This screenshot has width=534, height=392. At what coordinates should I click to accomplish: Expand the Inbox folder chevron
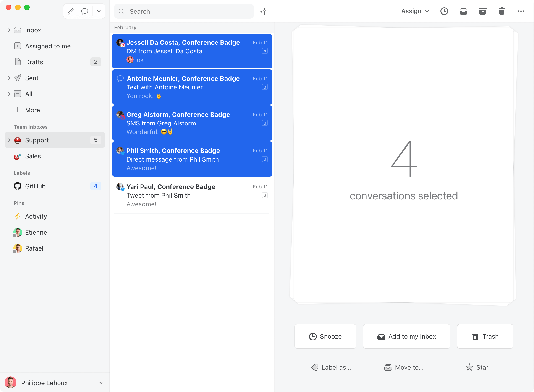(x=9, y=30)
